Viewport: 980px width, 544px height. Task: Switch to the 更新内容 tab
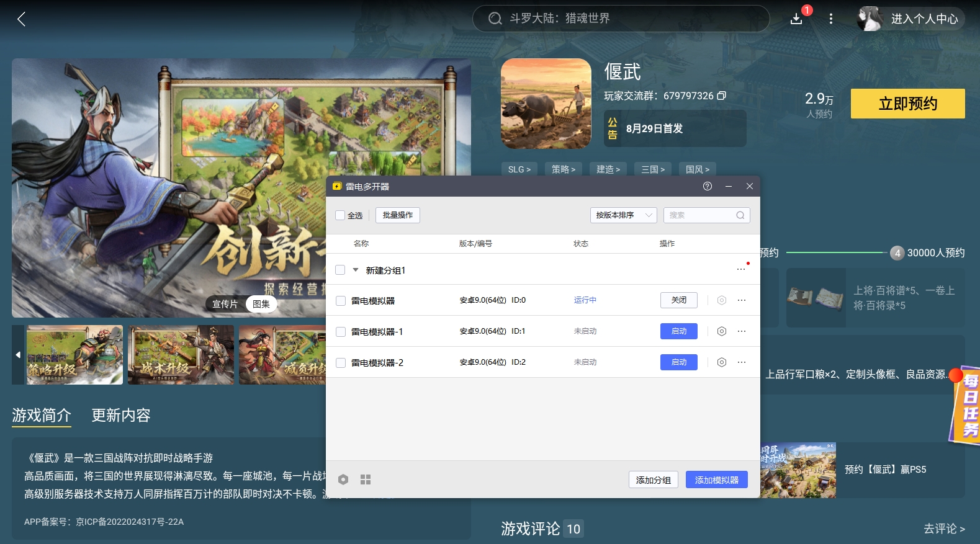(121, 415)
